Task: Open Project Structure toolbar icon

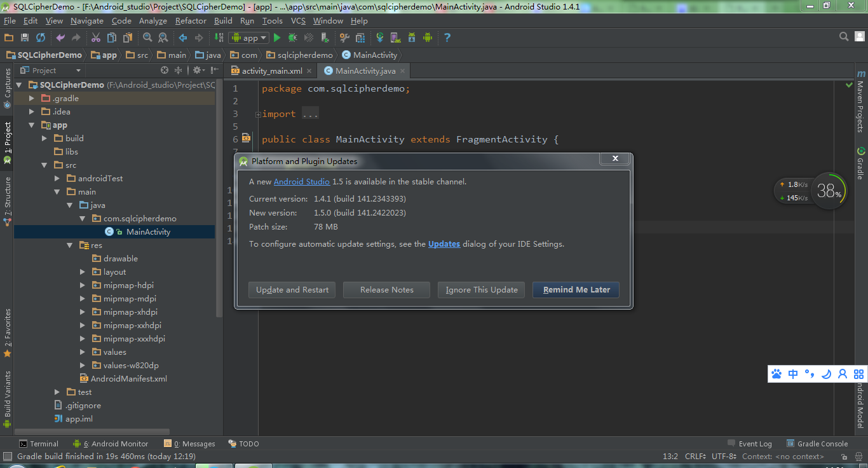Action: [360, 38]
